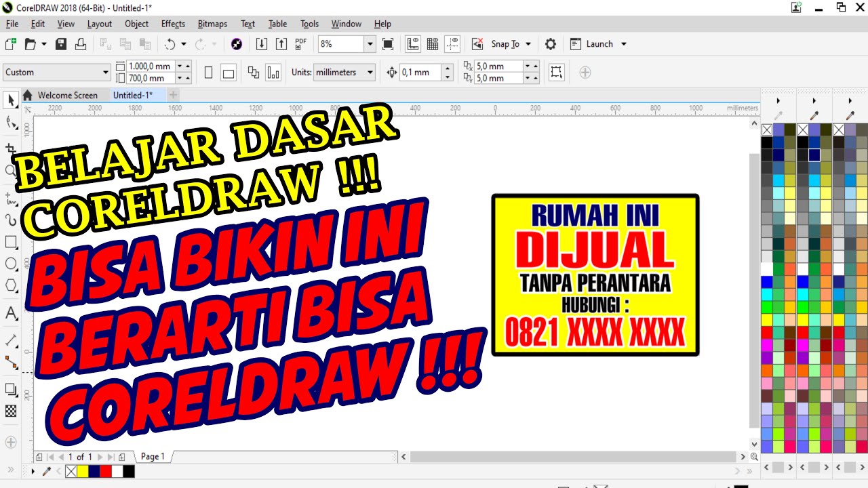Click the eyedropper in document palette bar
Viewport: 868px width, 488px height.
[47, 471]
